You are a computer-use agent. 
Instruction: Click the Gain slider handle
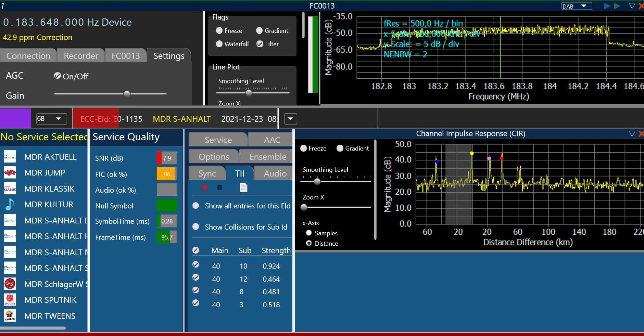pyautogui.click(x=127, y=94)
